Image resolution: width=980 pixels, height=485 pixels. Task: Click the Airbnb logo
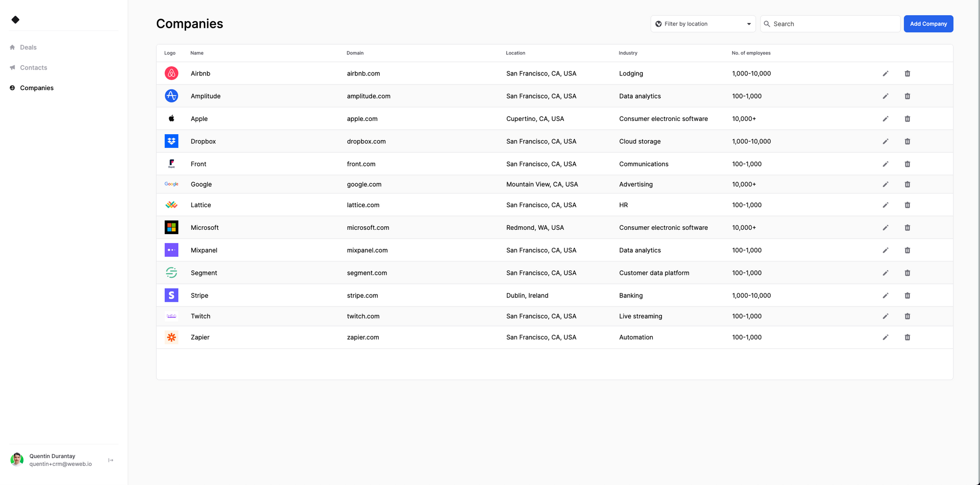click(171, 73)
